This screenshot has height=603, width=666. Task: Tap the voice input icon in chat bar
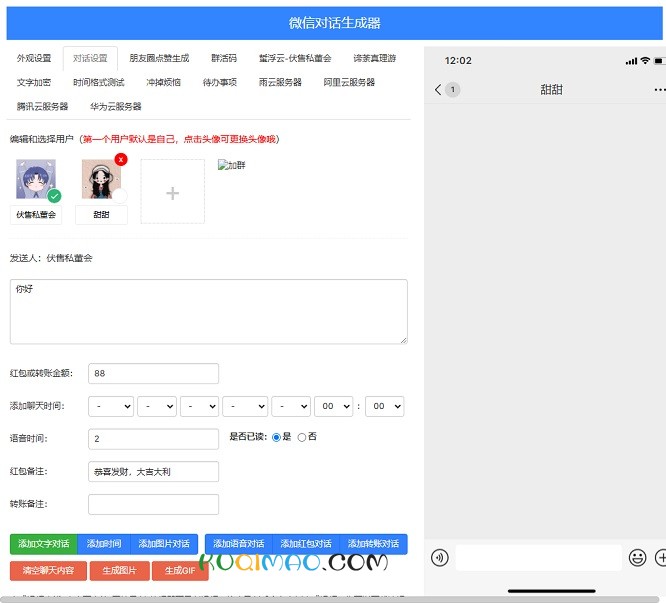point(440,558)
